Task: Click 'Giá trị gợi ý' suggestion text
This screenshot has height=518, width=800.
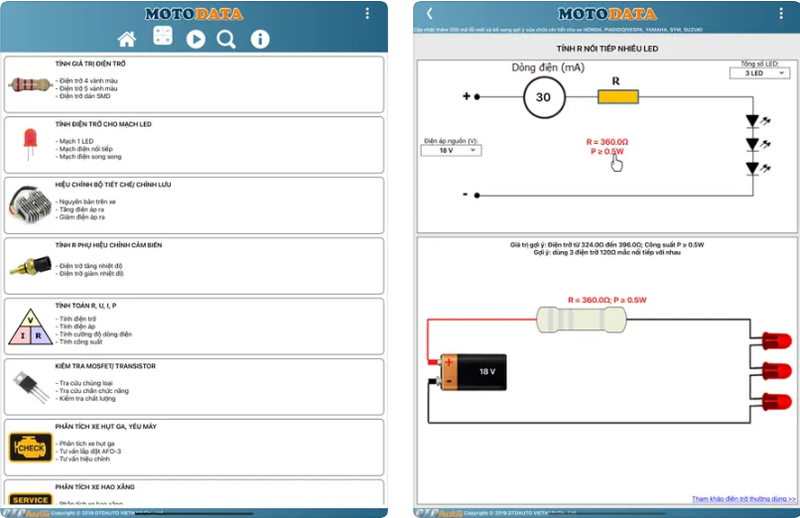Action: [607, 245]
